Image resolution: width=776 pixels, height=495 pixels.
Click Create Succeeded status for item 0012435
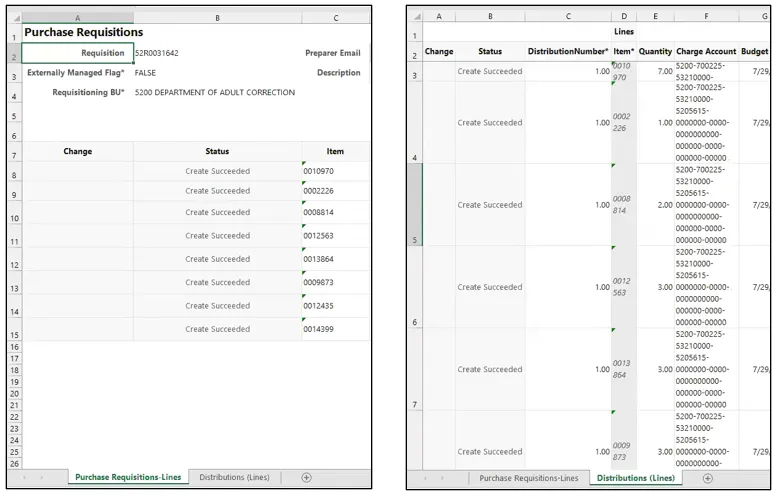click(x=218, y=306)
